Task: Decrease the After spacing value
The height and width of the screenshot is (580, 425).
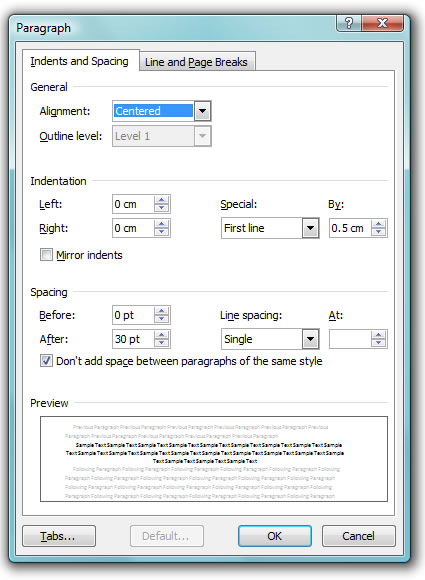Action: pyautogui.click(x=162, y=343)
